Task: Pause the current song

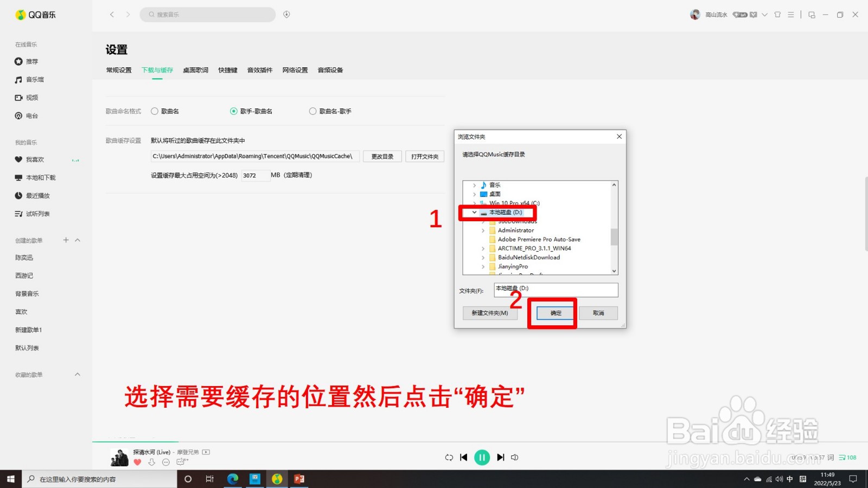Action: tap(482, 458)
